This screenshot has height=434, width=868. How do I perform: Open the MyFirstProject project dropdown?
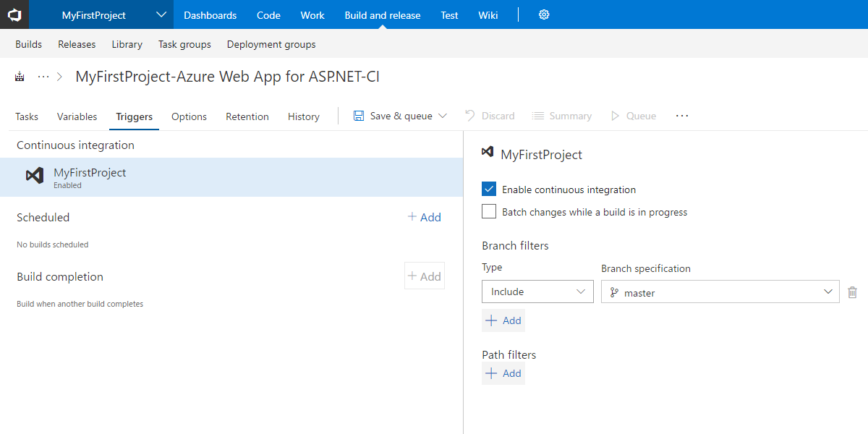(101, 14)
